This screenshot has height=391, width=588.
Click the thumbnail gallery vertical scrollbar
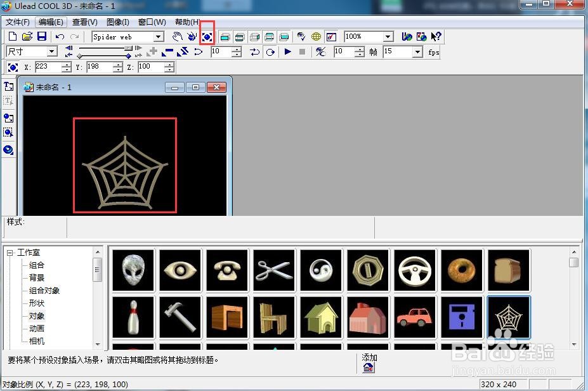coord(574,297)
